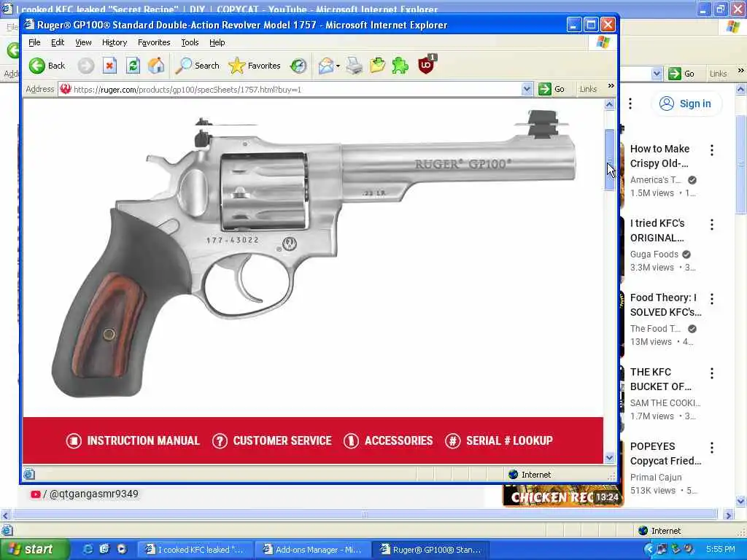
Task: Open the History menu
Action: 115,42
